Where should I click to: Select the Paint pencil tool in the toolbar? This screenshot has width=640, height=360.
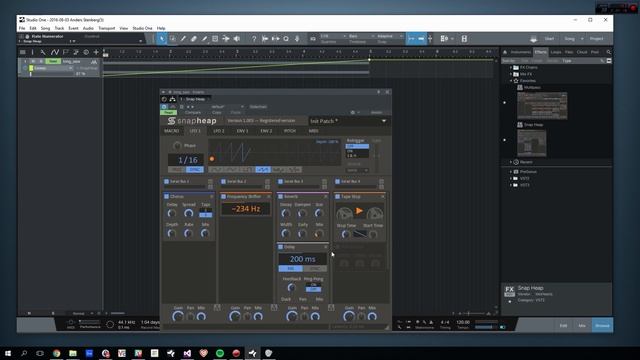[204, 39]
